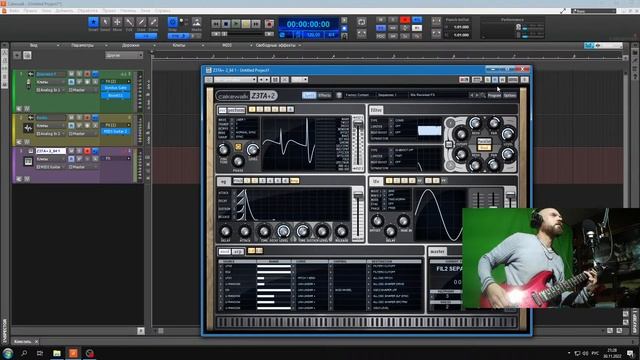This screenshot has width=640, height=360.
Task: Open the MIDI track view menu
Action: 227,45
